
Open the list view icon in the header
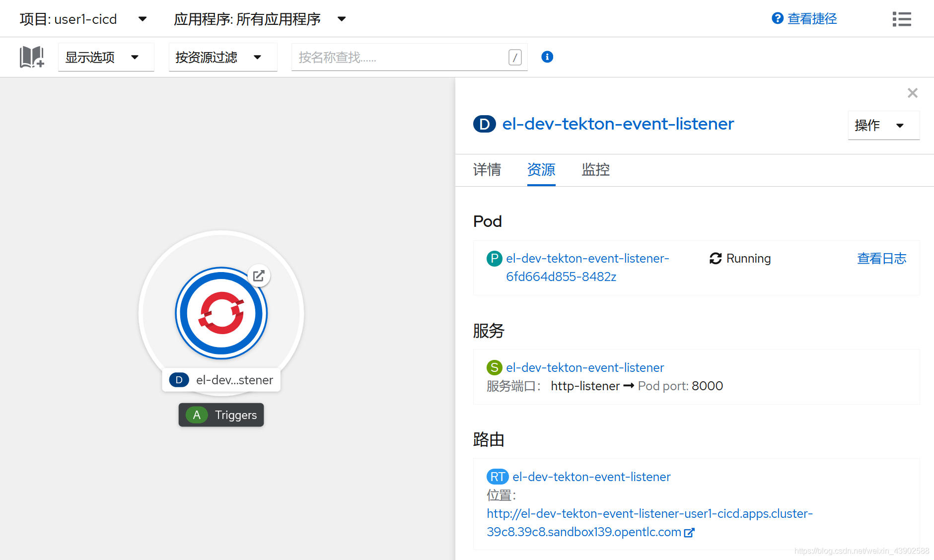click(902, 19)
